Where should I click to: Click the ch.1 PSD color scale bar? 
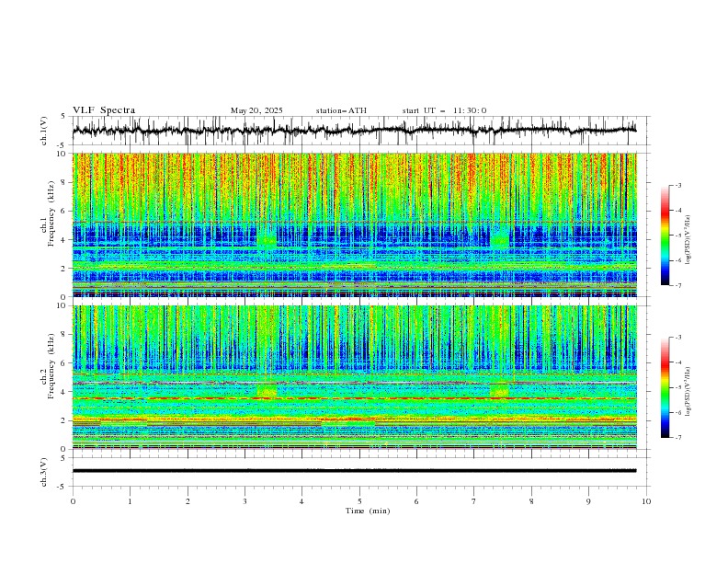(x=665, y=236)
